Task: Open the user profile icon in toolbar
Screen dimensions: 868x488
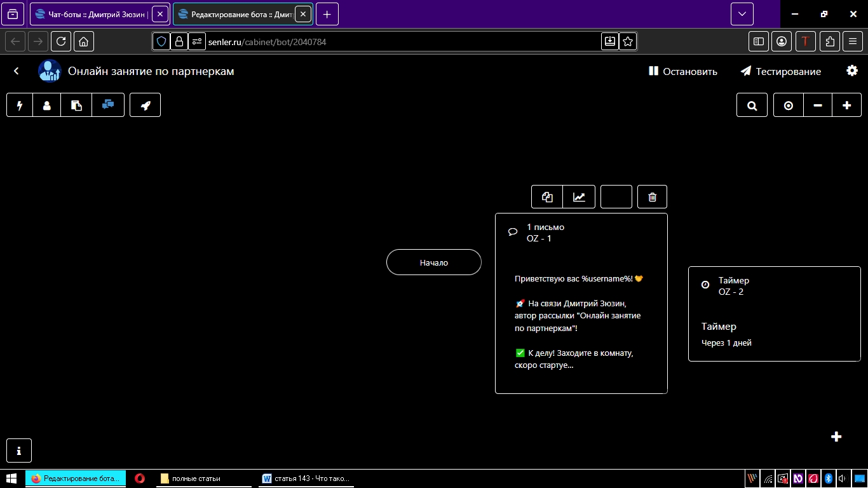Action: click(x=47, y=105)
